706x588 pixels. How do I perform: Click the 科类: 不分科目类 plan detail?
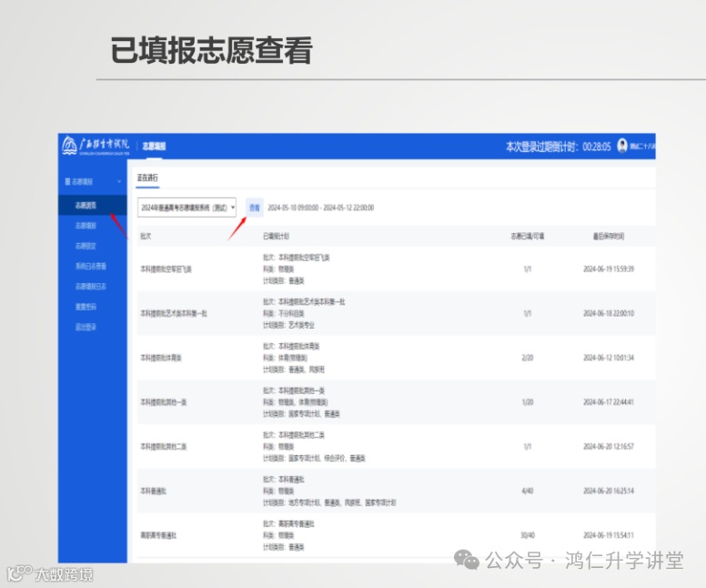pyautogui.click(x=283, y=314)
